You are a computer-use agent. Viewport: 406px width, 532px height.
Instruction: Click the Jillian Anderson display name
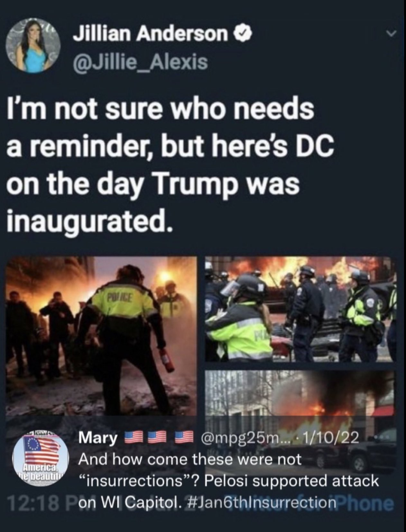point(150,34)
